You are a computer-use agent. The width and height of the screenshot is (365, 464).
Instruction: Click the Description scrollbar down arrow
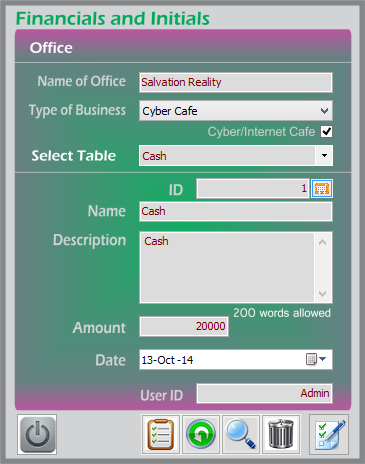pos(322,293)
